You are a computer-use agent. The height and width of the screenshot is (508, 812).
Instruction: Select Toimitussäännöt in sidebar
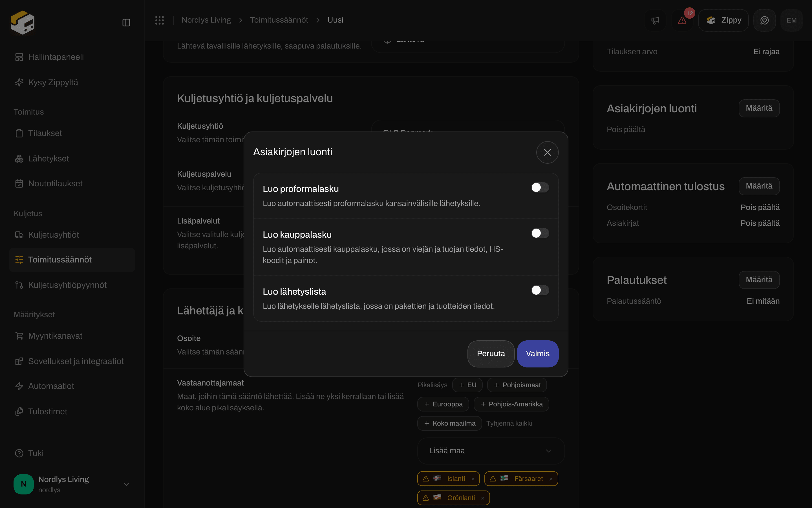click(x=72, y=260)
